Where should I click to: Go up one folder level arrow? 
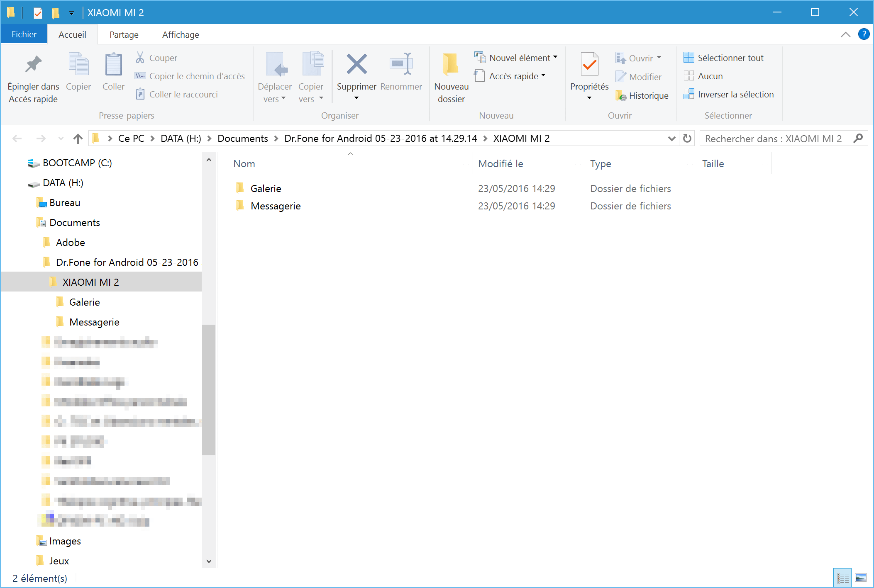point(78,138)
